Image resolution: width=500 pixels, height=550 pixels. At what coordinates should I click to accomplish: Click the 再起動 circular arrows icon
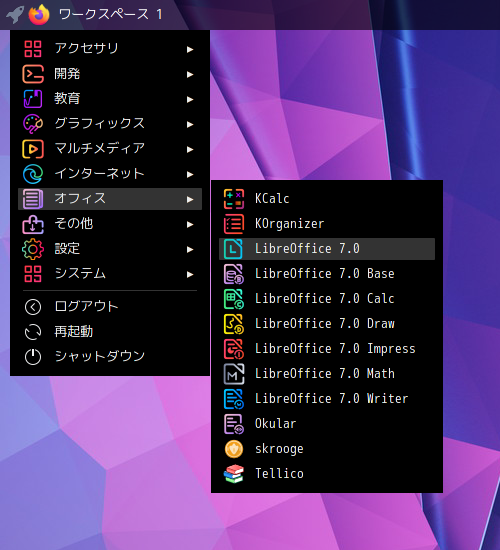(x=33, y=332)
